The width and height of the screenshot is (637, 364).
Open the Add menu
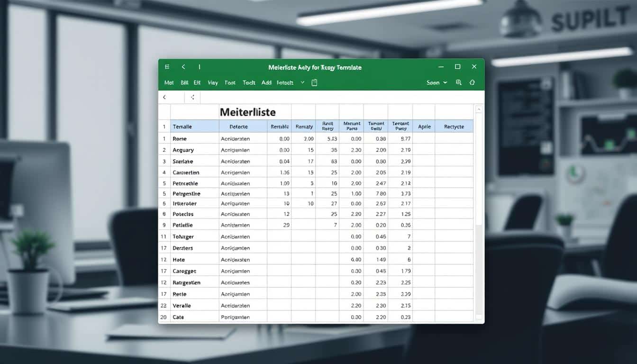coord(266,82)
